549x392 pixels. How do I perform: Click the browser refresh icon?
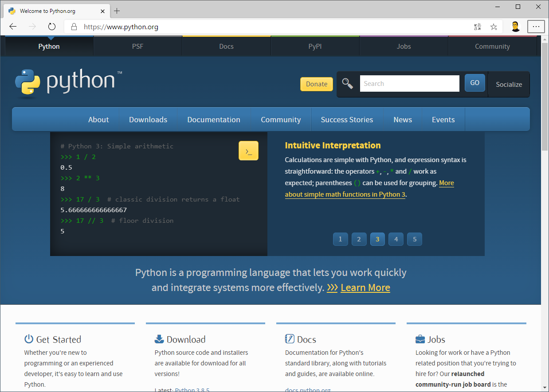pyautogui.click(x=52, y=27)
